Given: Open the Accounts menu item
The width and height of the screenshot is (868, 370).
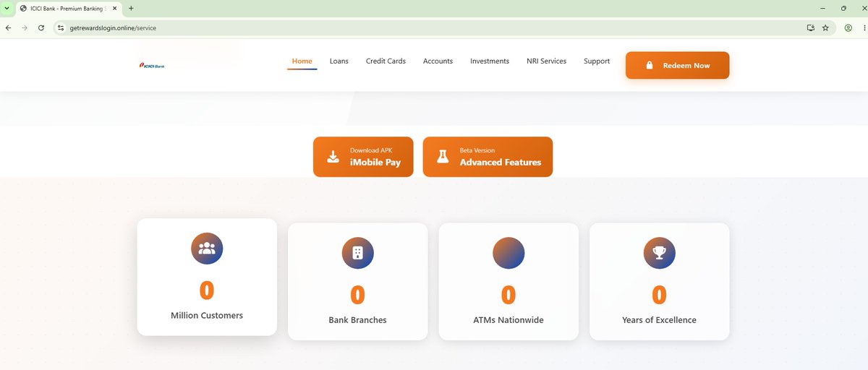Looking at the screenshot, I should (438, 61).
